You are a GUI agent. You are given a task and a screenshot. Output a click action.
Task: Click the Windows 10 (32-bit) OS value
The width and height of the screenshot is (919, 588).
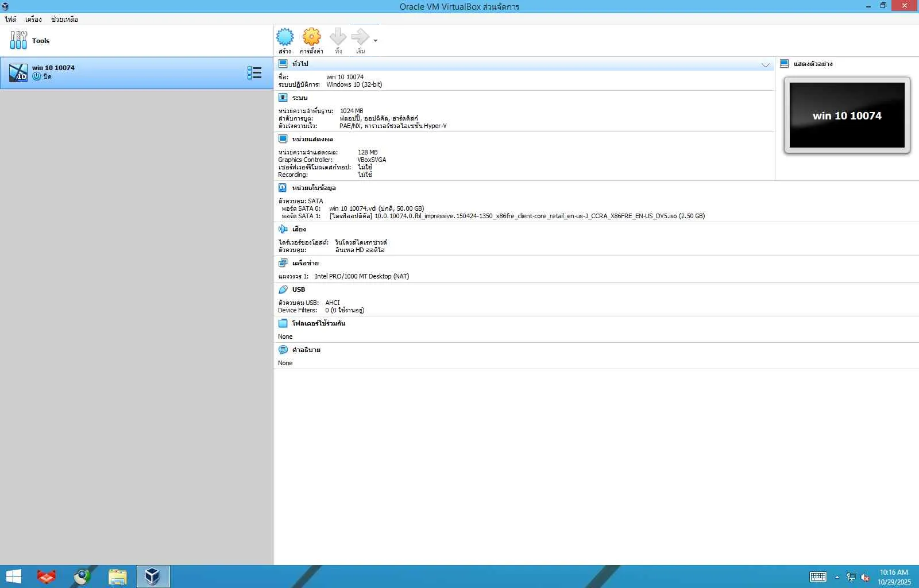click(354, 84)
